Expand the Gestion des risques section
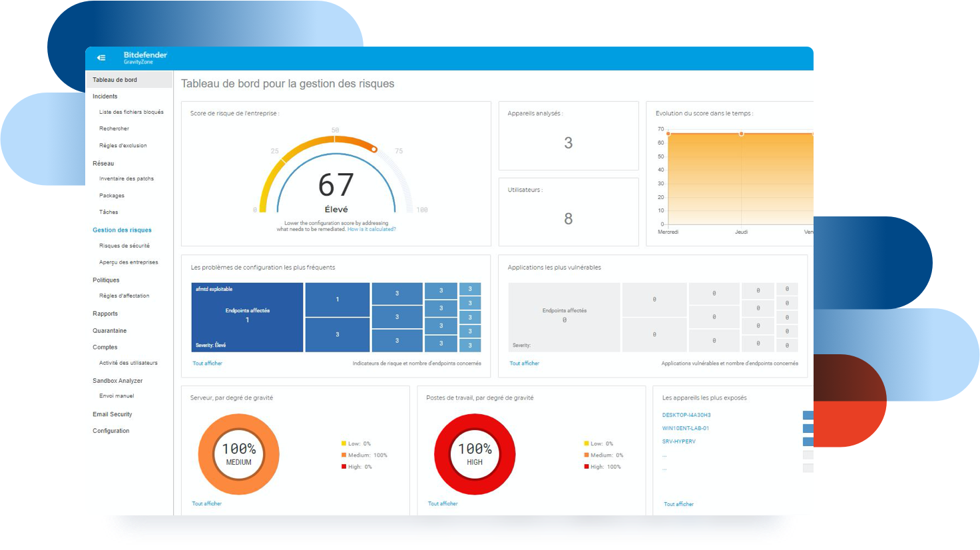This screenshot has height=550, width=980. (x=122, y=230)
